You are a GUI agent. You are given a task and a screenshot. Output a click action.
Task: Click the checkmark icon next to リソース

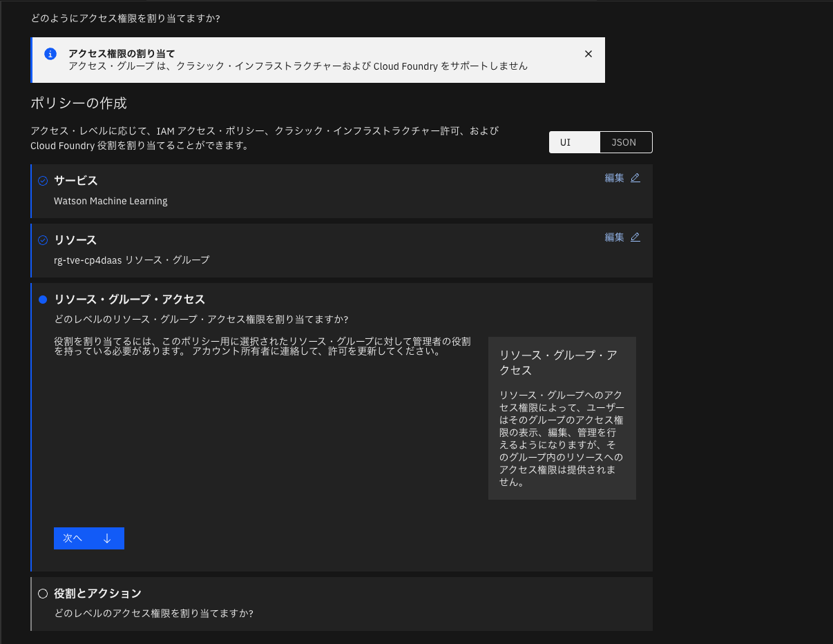pos(43,240)
